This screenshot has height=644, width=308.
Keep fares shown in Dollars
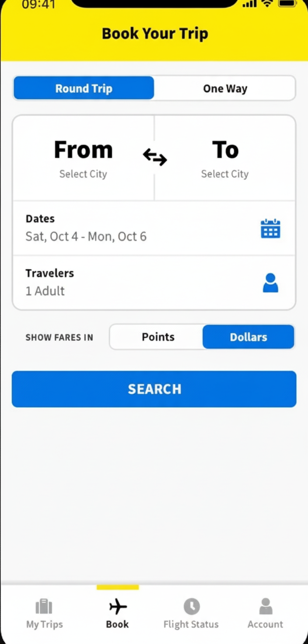pos(248,337)
